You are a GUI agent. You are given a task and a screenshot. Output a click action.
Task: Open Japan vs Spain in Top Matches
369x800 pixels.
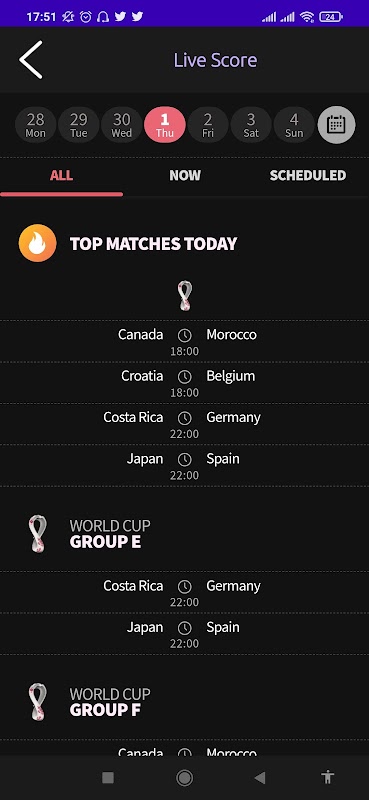click(x=184, y=465)
